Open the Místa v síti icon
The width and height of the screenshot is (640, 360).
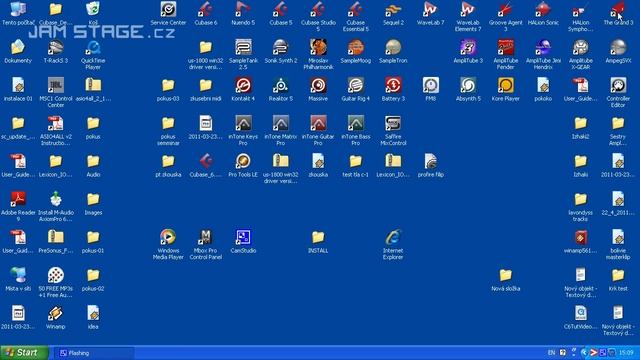click(x=18, y=275)
